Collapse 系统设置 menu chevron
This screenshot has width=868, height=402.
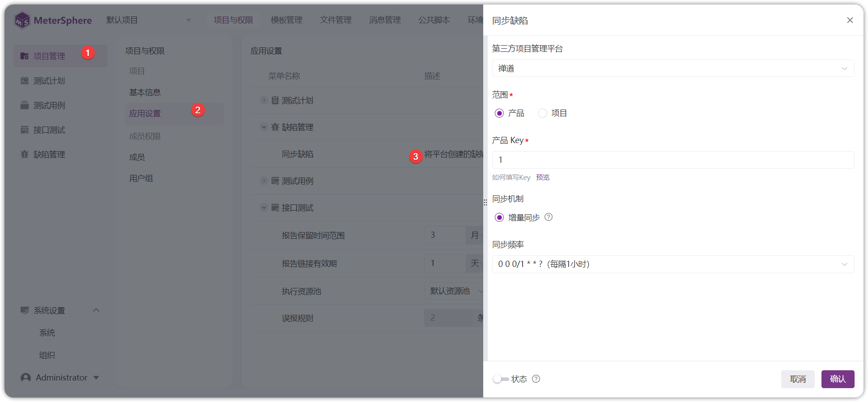96,310
